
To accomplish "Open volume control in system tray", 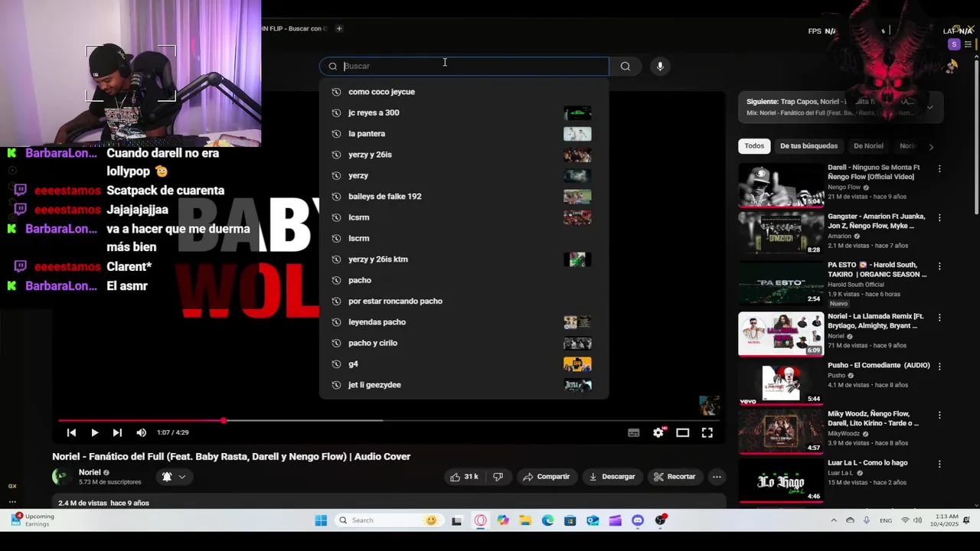I will [x=918, y=520].
